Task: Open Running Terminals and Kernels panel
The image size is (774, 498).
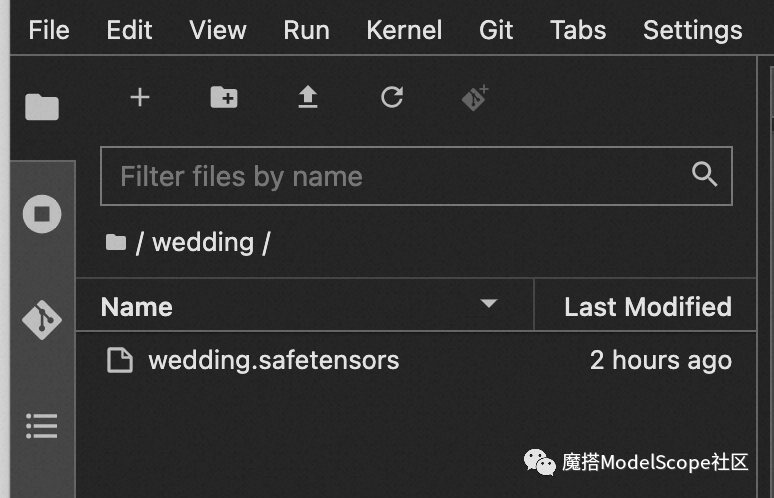Action: [x=42, y=214]
